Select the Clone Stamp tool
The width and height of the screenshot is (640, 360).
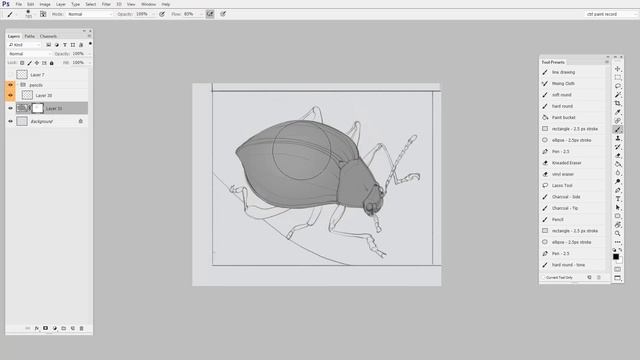tap(618, 138)
